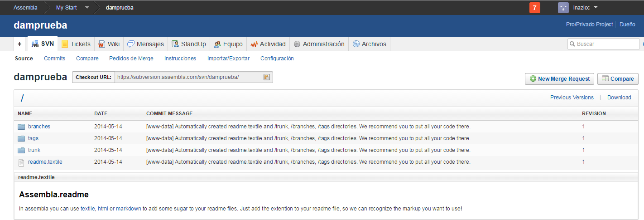The image size is (644, 220).
Task: Open the Equipo team tab
Action: point(228,44)
